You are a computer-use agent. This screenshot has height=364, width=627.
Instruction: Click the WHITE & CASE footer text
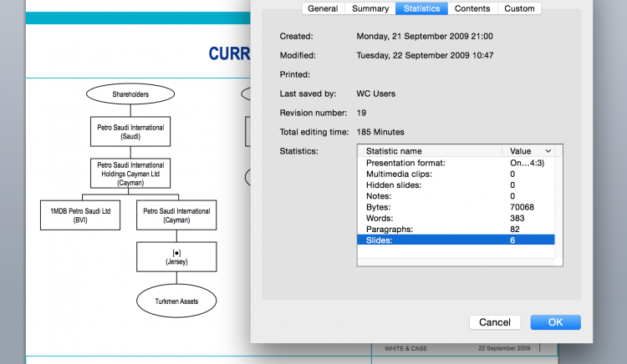click(x=405, y=348)
